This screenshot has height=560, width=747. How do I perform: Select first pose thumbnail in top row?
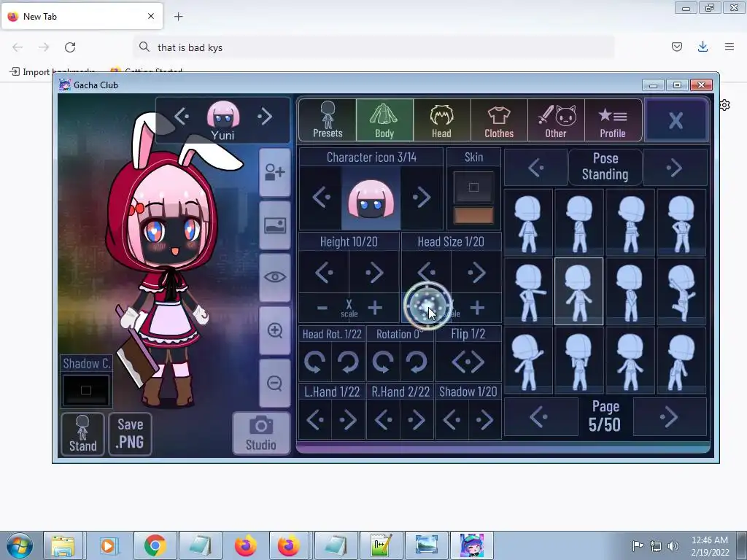528,222
